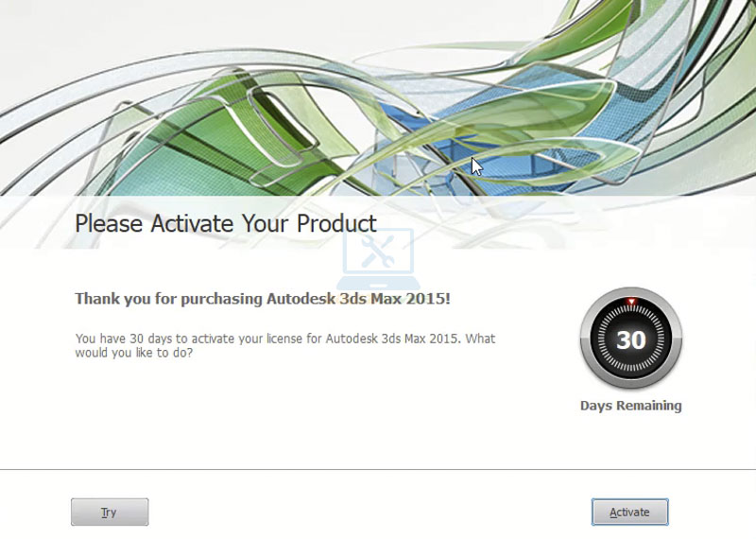Click the horizontal separator line above the buttons
Screen dimensions: 756x539
[x=378, y=469]
